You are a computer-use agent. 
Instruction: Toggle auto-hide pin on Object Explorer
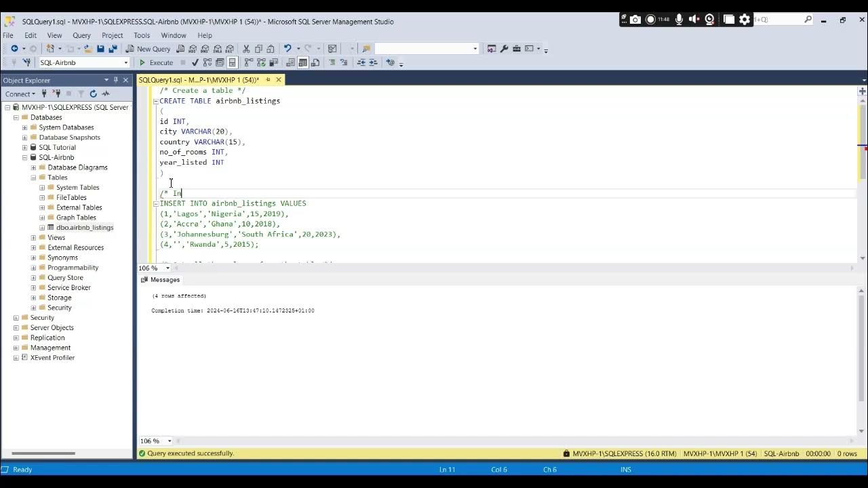(x=116, y=80)
